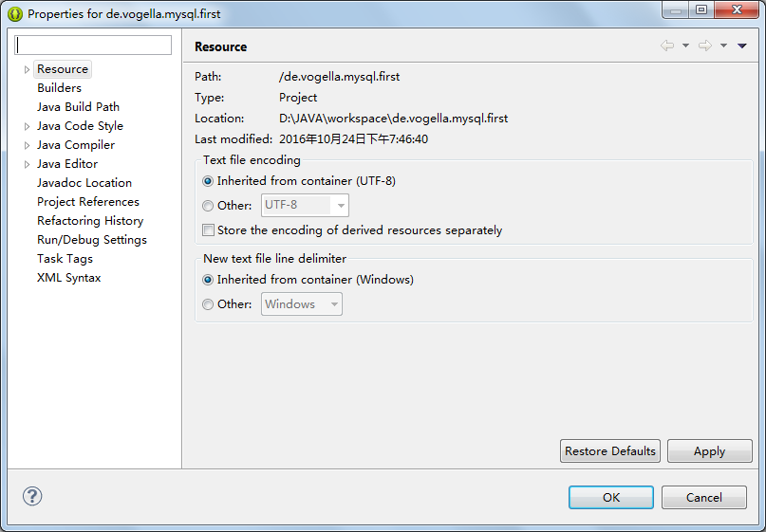This screenshot has width=766, height=532.
Task: Select Inherited from container (UTF-8) radio
Action: [x=208, y=181]
